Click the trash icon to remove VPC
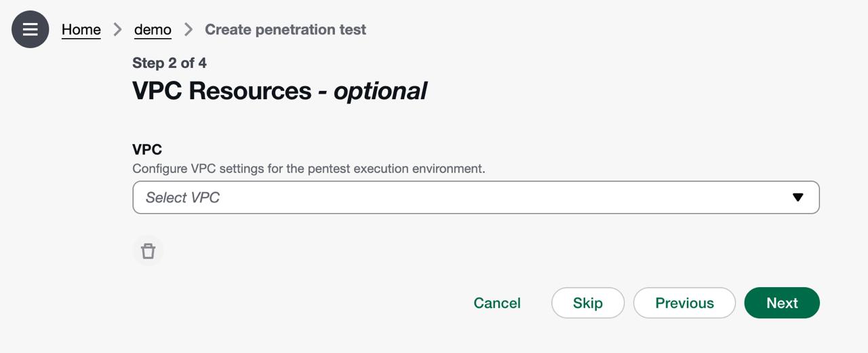 [x=148, y=251]
